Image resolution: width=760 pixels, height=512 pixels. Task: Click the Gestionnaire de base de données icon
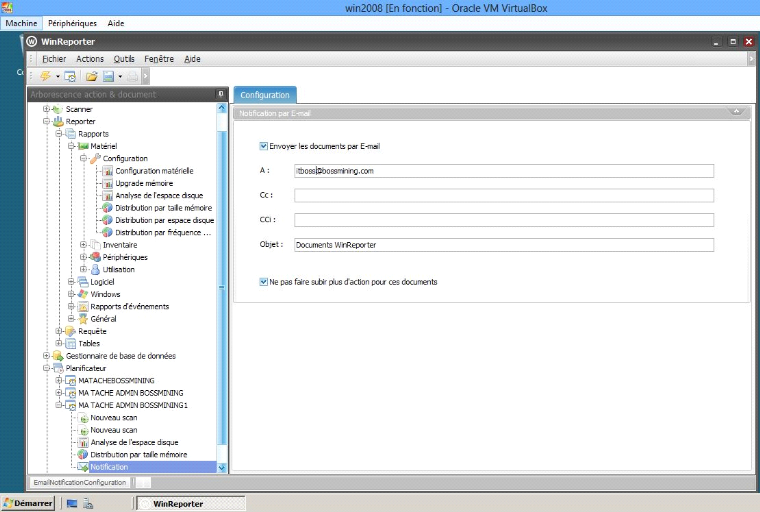58,356
